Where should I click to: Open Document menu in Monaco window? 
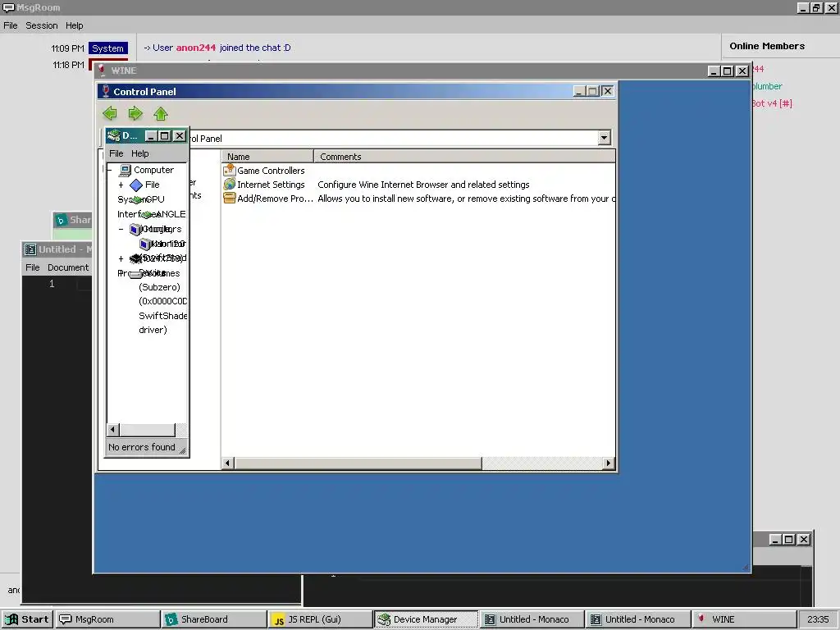[x=68, y=267]
